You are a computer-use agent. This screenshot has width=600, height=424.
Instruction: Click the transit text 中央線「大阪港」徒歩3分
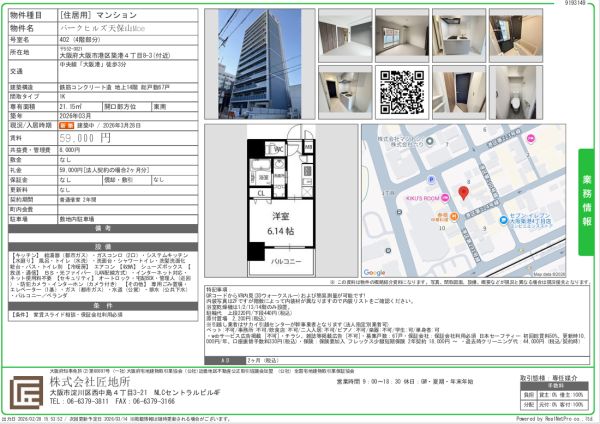tap(93, 65)
